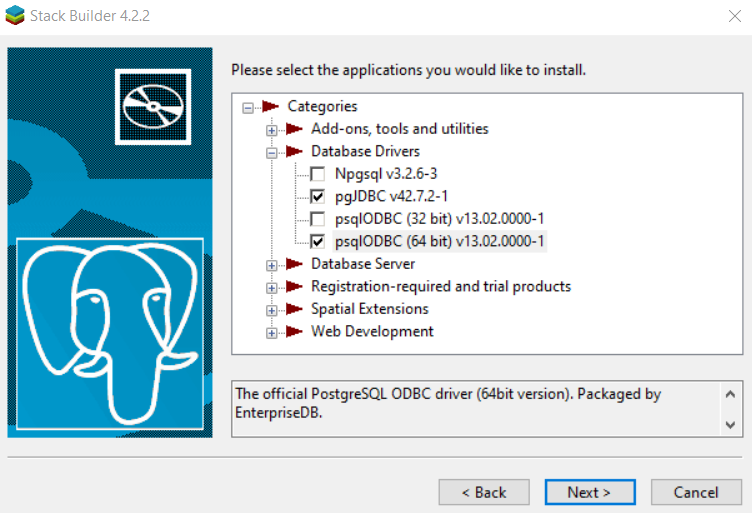The image size is (752, 513).
Task: Click the Next button
Action: tap(589, 492)
